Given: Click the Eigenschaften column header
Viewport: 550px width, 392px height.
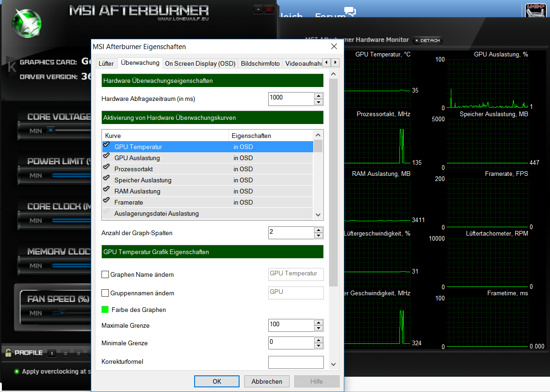Looking at the screenshot, I should click(271, 136).
